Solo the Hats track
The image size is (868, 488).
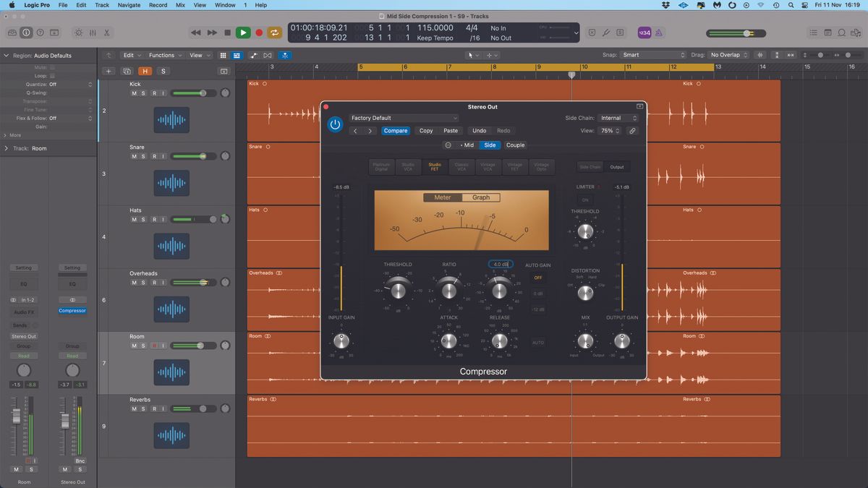tap(143, 219)
